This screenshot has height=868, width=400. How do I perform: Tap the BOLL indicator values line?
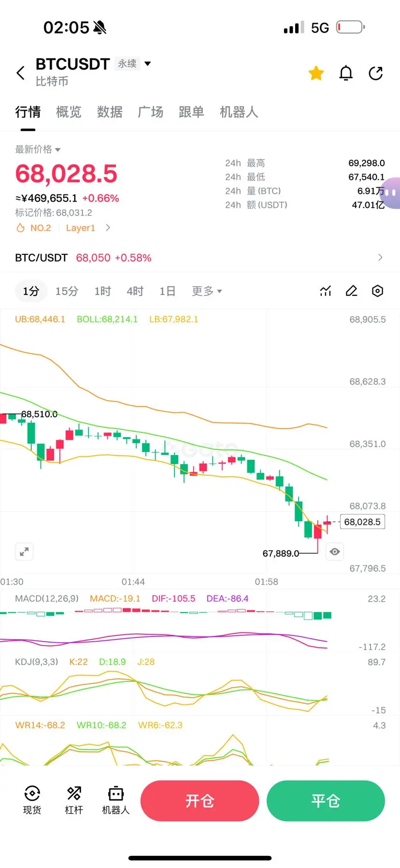107,319
